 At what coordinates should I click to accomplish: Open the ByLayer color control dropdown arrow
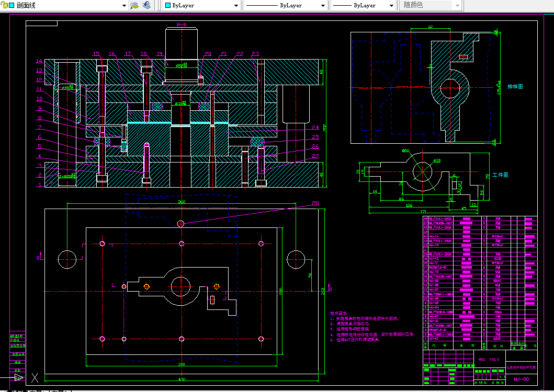point(236,6)
